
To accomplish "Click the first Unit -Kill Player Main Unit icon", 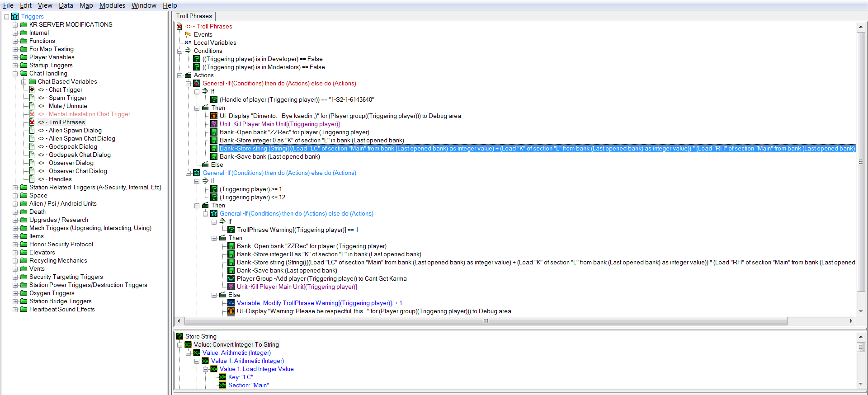I will pyautogui.click(x=214, y=124).
